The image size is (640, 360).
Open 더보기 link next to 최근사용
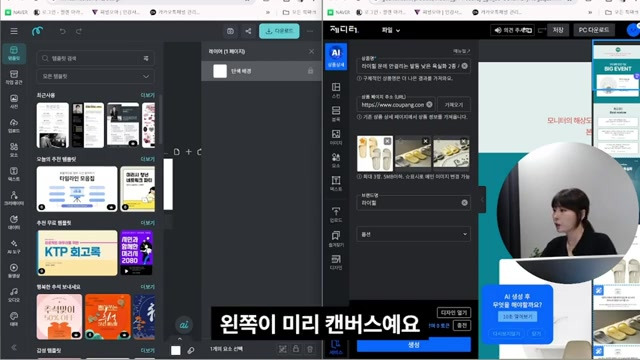point(147,95)
